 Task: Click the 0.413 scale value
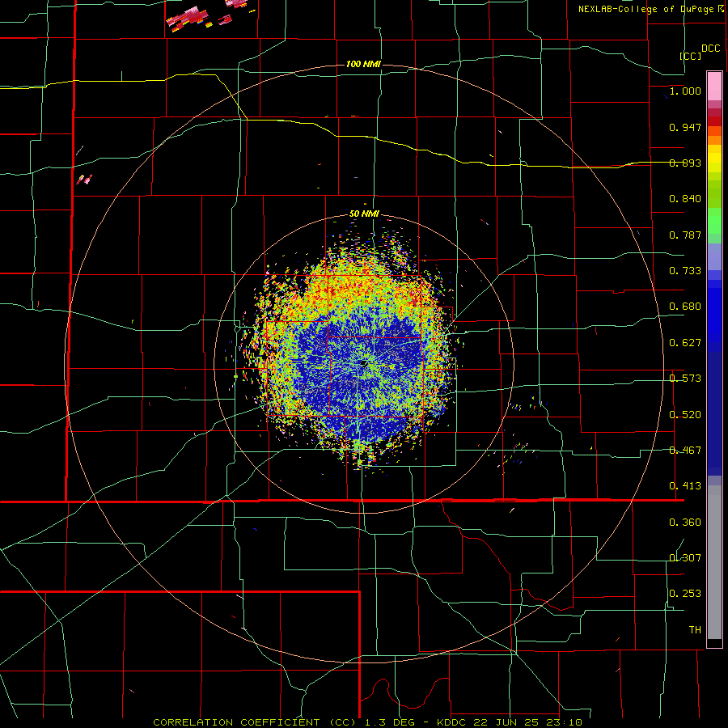pyautogui.click(x=685, y=486)
